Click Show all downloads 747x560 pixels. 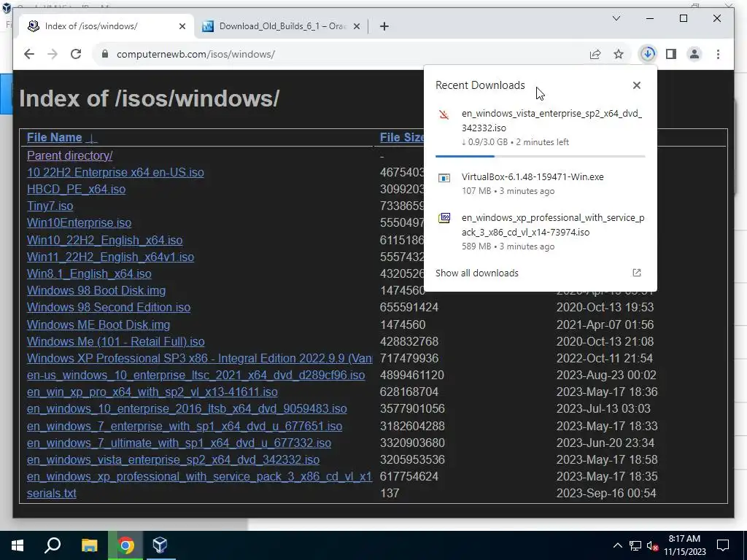477,273
